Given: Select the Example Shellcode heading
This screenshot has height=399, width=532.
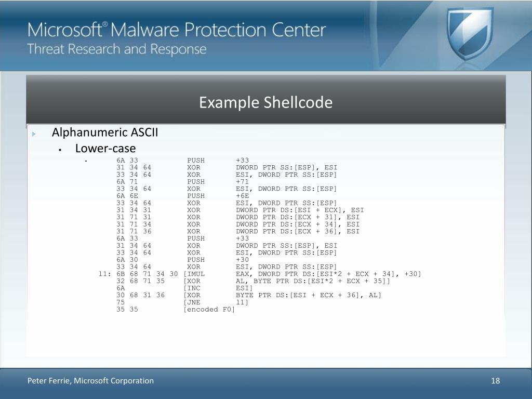Looking at the screenshot, I should [x=265, y=102].
